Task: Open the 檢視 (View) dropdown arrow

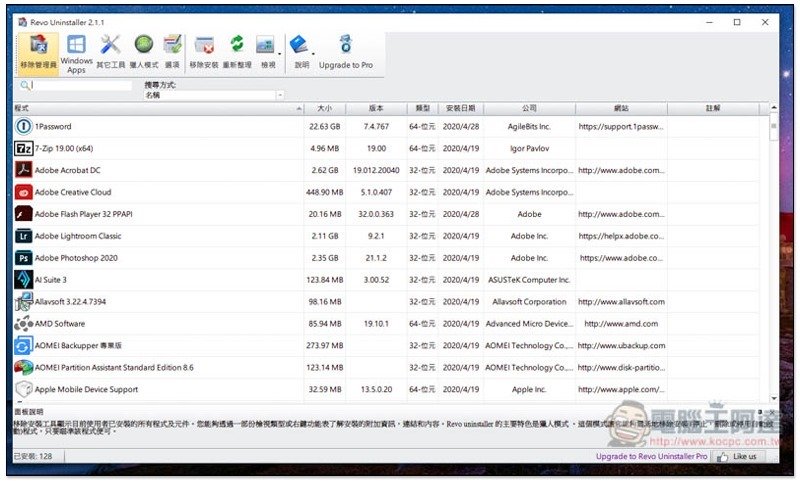Action: (x=280, y=55)
